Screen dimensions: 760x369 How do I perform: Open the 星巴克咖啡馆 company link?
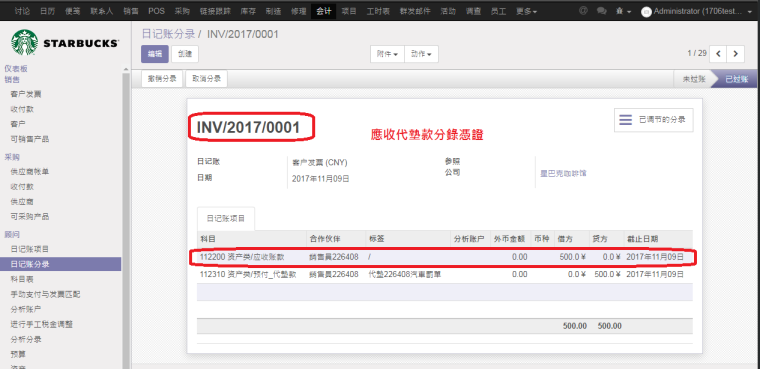pos(563,173)
